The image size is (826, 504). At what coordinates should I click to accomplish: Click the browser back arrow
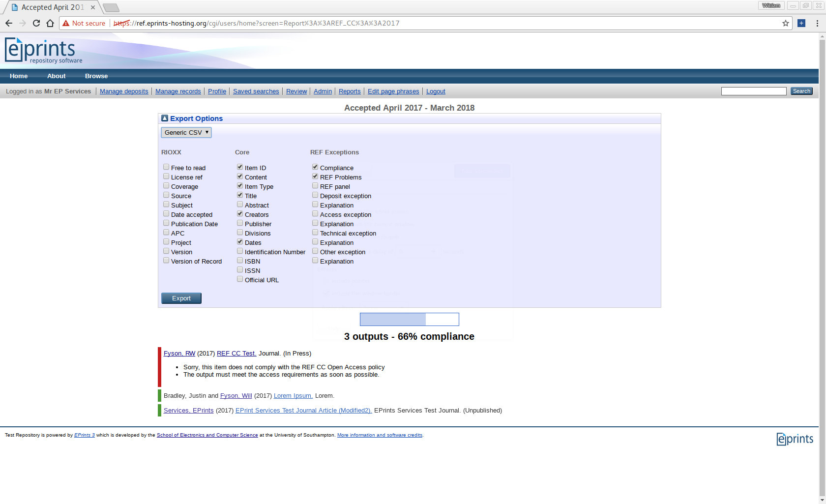[9, 23]
